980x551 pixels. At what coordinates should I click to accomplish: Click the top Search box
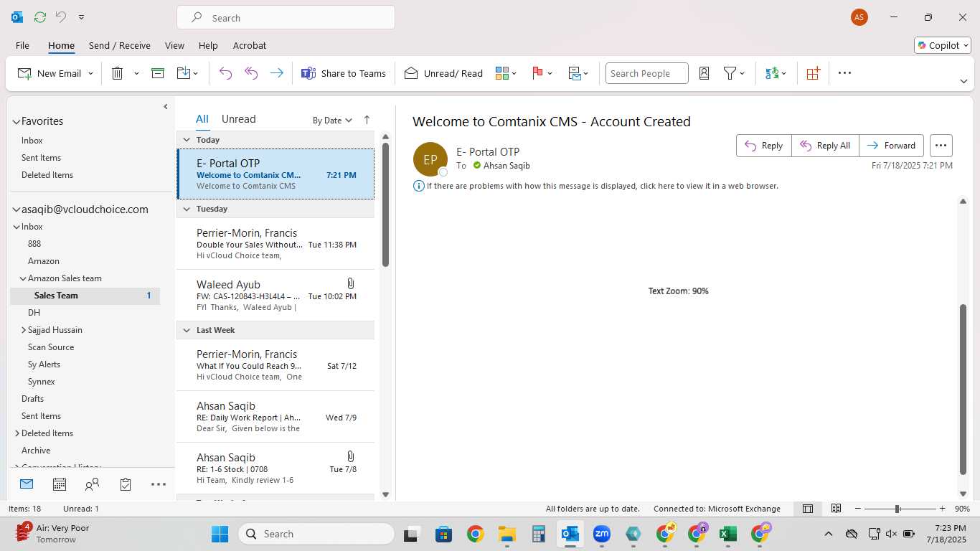click(x=286, y=18)
